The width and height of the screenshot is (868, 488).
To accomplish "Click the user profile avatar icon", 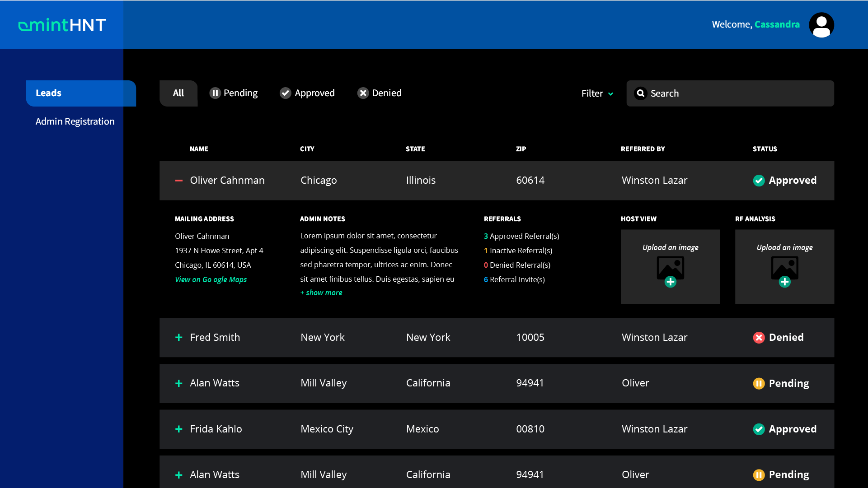I will (821, 25).
